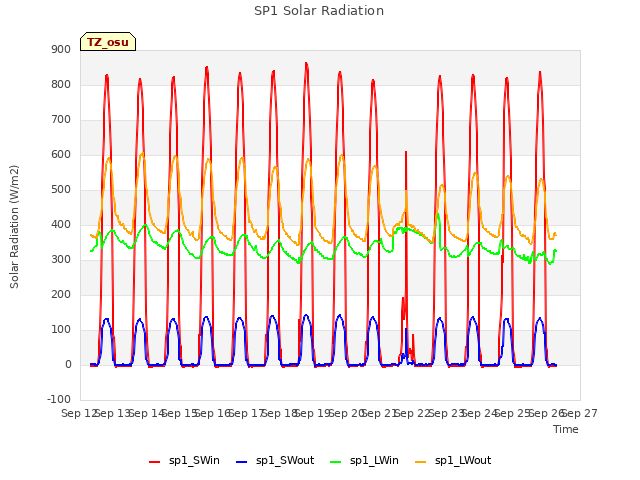640x480 pixels.
Task: Click orange sp1_LWout legend color marker
Action: point(420,462)
